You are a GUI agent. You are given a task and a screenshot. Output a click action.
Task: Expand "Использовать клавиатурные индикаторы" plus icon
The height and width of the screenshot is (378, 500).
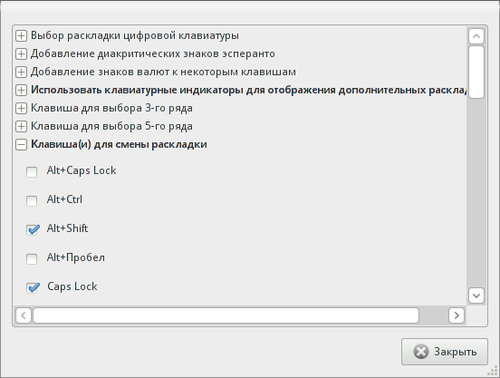click(x=21, y=90)
